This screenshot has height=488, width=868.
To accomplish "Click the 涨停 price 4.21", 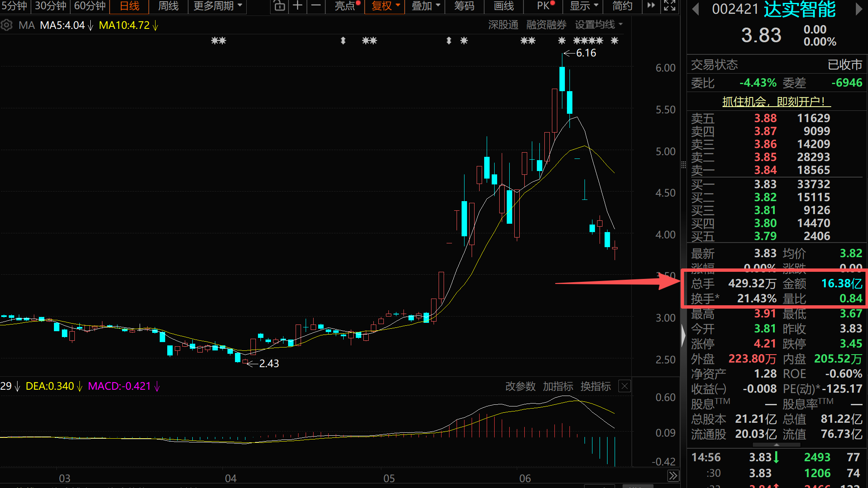I will coord(765,344).
